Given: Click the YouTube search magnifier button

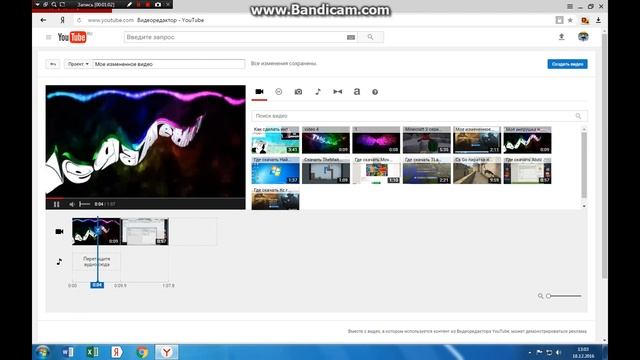Looking at the screenshot, I should pyautogui.click(x=370, y=37).
